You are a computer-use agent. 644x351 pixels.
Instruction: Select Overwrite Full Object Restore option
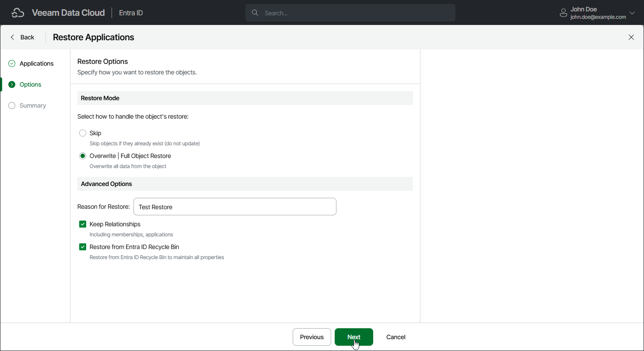click(x=83, y=156)
